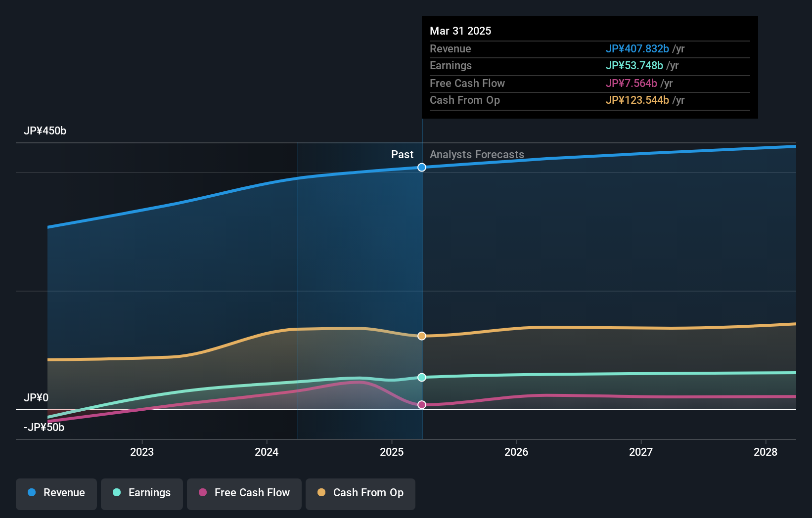812x518 pixels.
Task: Click the Past section label
Action: [x=402, y=155]
